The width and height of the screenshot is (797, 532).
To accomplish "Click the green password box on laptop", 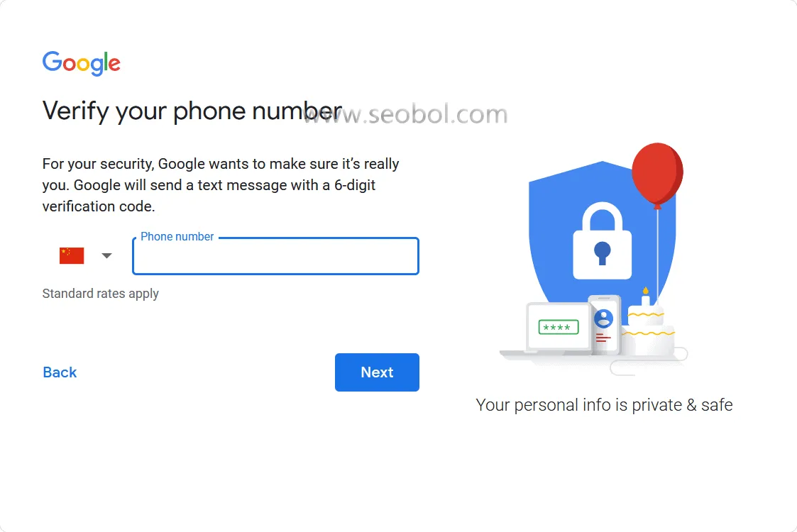I will [x=558, y=327].
